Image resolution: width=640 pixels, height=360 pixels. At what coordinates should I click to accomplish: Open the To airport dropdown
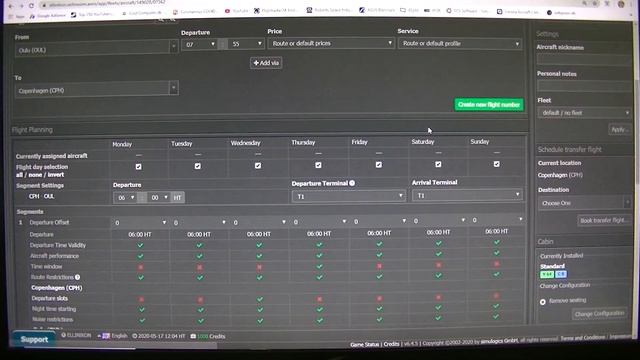(96, 90)
